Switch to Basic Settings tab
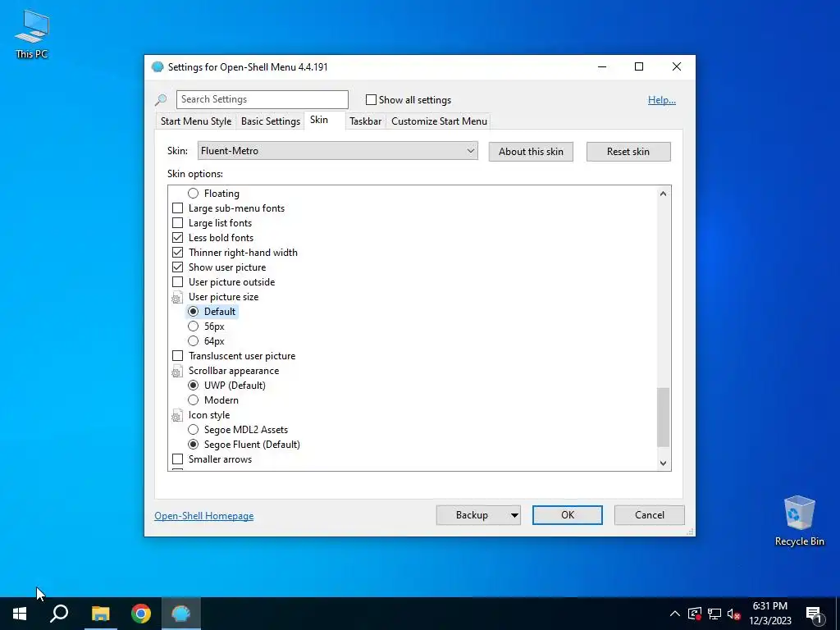The image size is (840, 630). [271, 121]
